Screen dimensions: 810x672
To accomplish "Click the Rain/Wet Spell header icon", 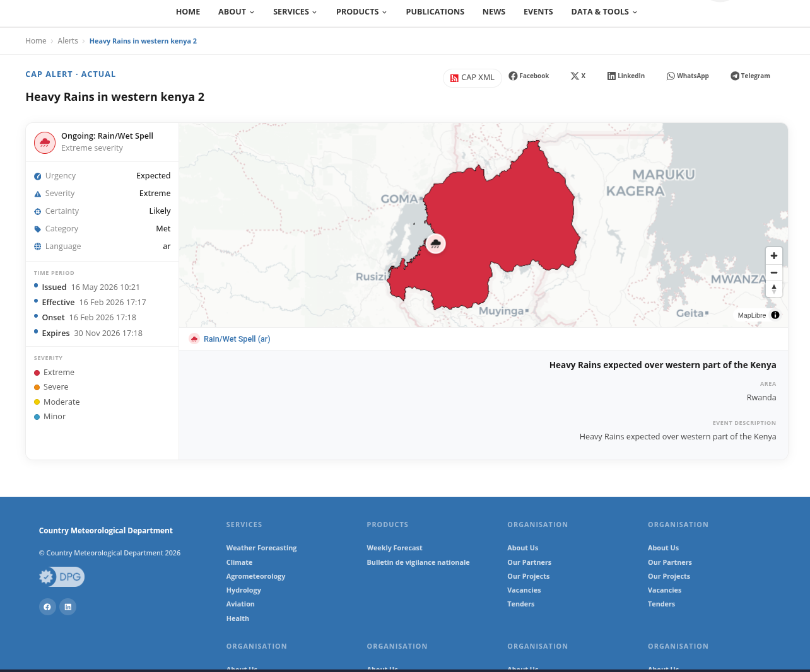I will point(45,142).
